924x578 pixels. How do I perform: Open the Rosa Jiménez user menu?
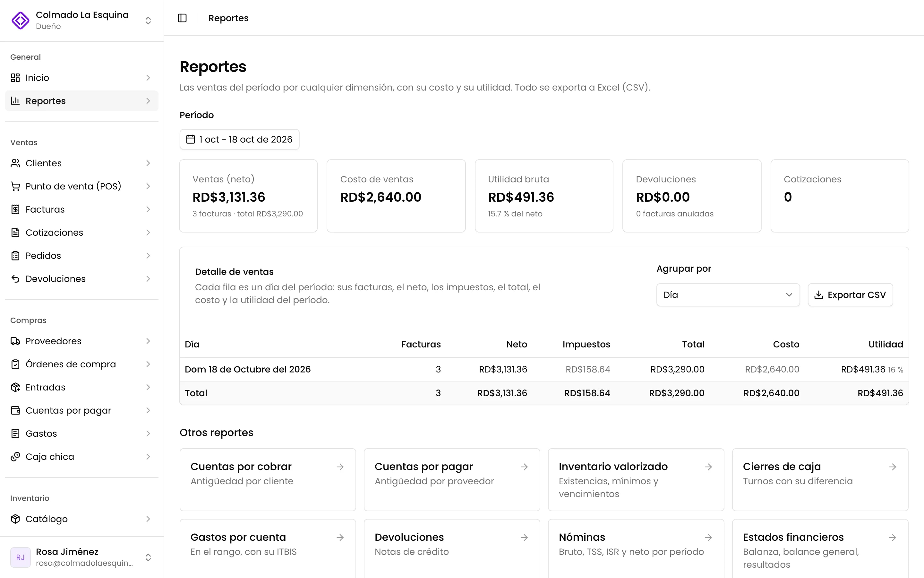click(x=82, y=557)
